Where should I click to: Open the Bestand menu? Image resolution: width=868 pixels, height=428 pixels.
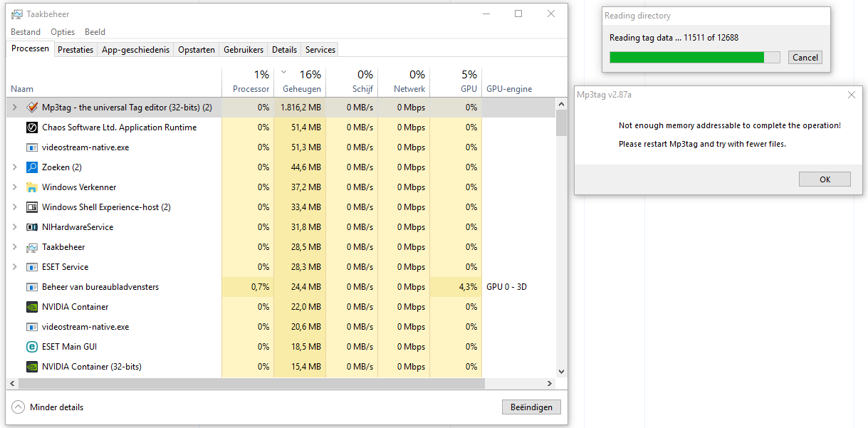click(x=26, y=32)
